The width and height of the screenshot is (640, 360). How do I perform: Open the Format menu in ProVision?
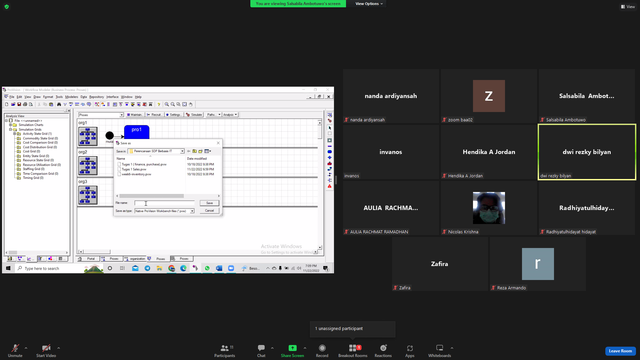[x=48, y=97]
